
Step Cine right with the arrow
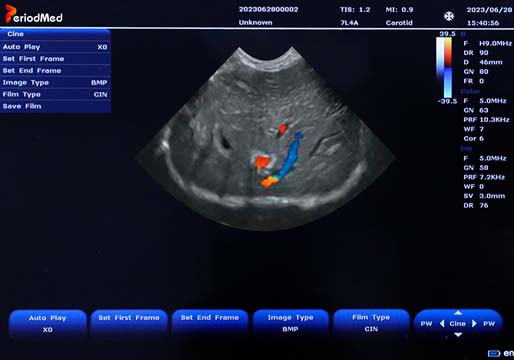click(474, 323)
